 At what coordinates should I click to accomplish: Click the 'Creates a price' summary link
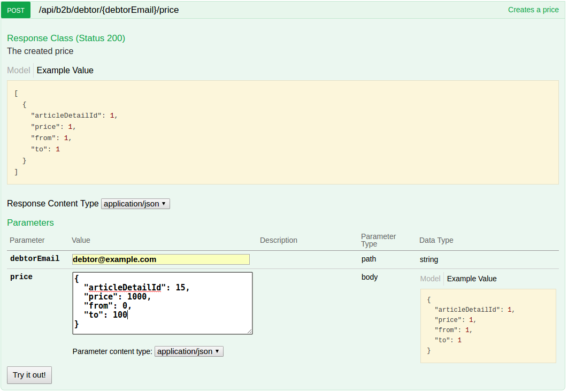tap(533, 10)
